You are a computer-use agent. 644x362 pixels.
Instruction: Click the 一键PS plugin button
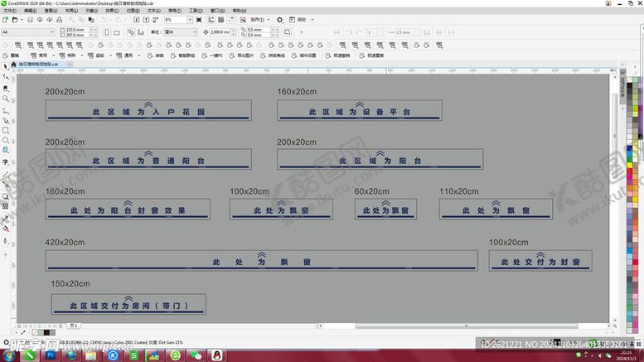click(212, 56)
